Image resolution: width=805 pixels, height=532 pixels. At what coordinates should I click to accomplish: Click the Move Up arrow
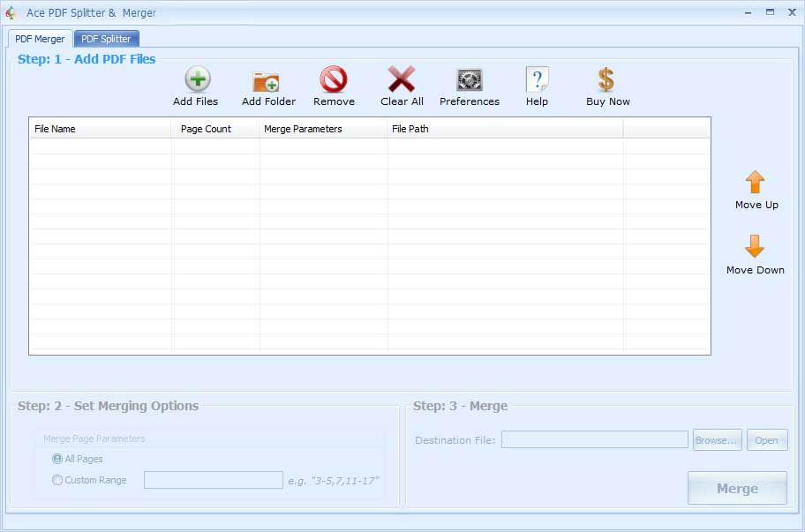[755, 183]
